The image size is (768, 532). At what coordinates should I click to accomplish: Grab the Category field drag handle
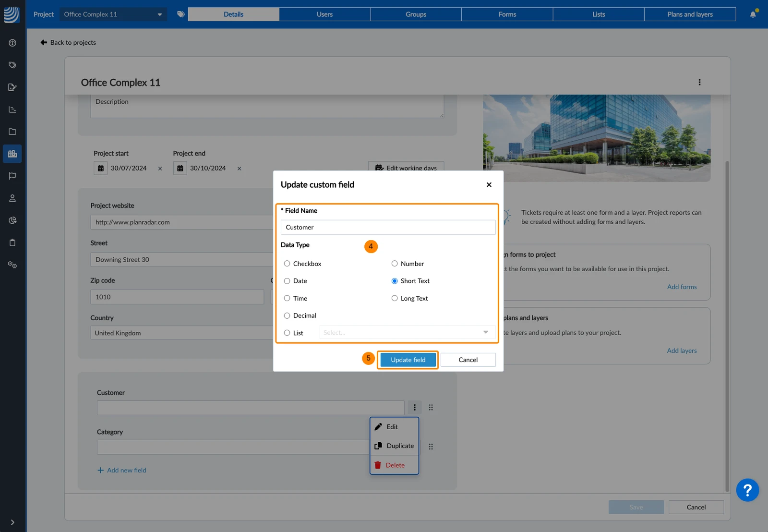431,447
